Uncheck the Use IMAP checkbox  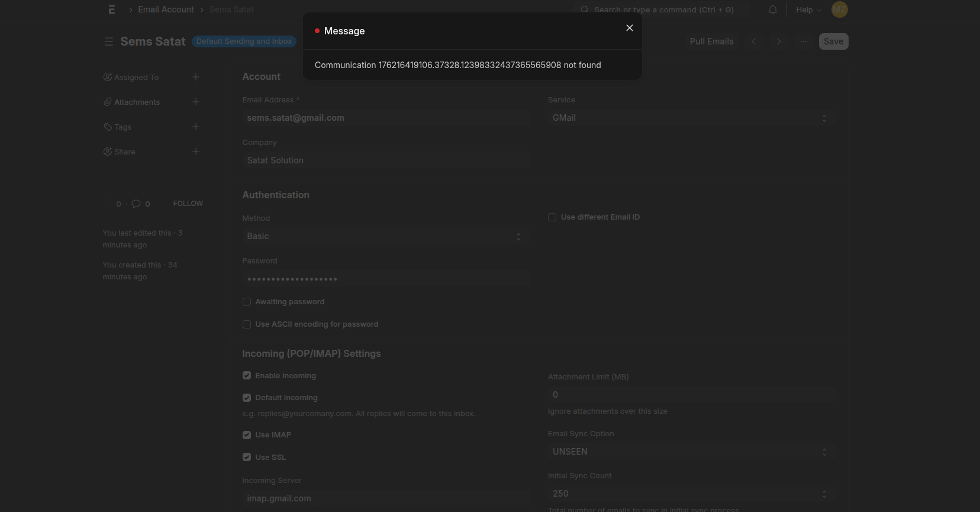(247, 435)
